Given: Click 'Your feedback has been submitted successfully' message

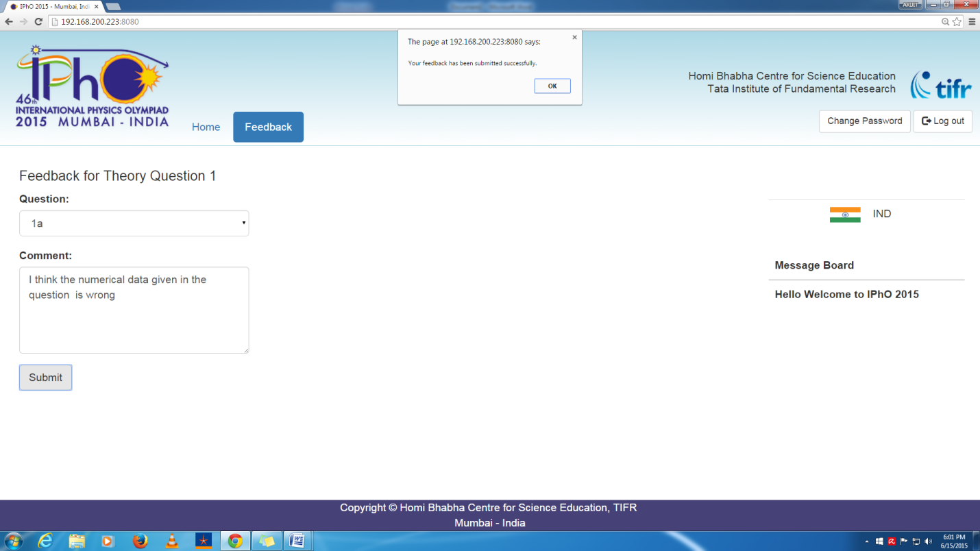Looking at the screenshot, I should click(x=472, y=63).
